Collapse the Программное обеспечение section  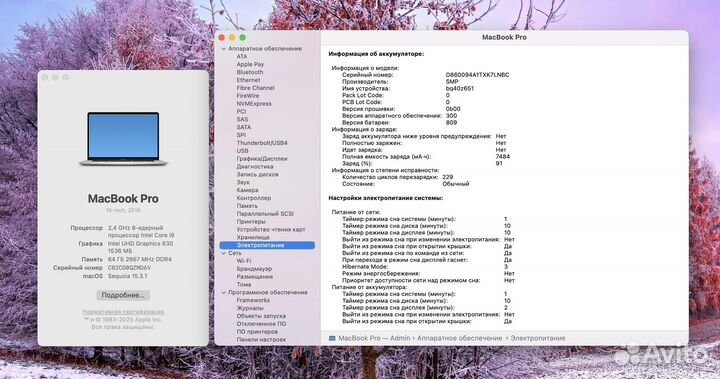coord(224,292)
